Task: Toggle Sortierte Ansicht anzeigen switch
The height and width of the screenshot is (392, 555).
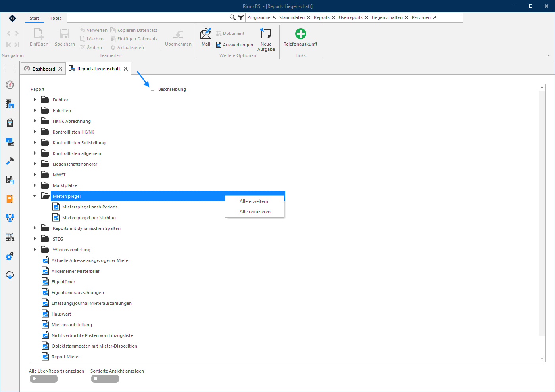Action: 105,379
